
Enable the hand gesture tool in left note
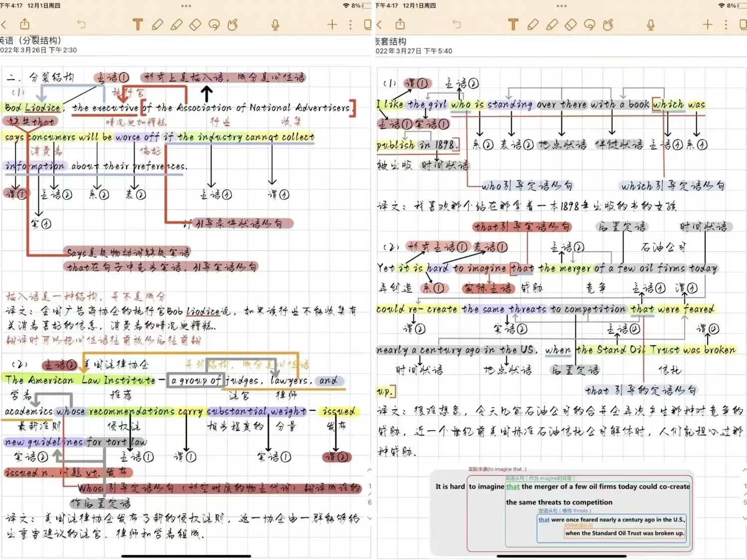click(x=233, y=24)
